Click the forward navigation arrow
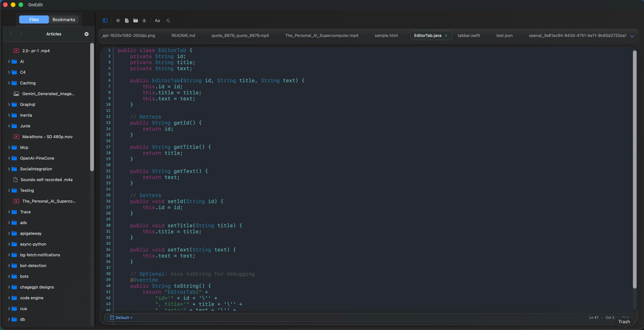Image resolution: width=644 pixels, height=330 pixels. click(x=21, y=34)
